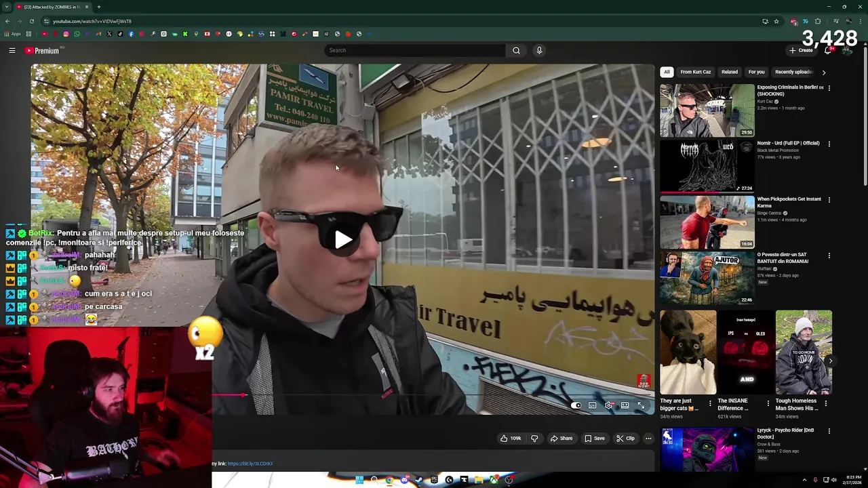Screen dimensions: 868x488
Task: Save video to a playlist
Action: [595, 439]
